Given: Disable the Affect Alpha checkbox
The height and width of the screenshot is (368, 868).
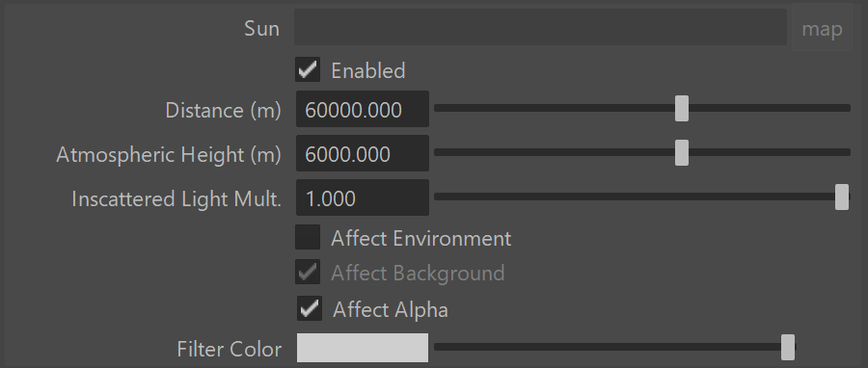Looking at the screenshot, I should (310, 308).
